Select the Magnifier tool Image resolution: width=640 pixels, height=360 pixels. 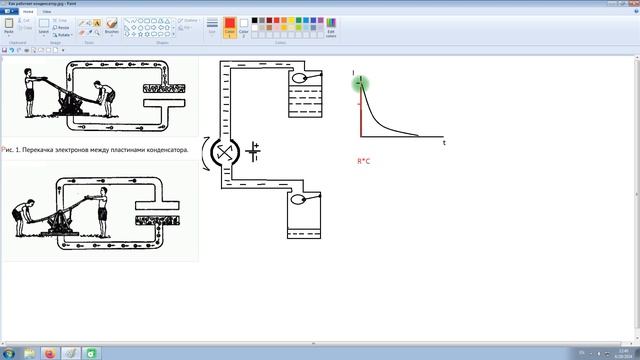point(97,32)
